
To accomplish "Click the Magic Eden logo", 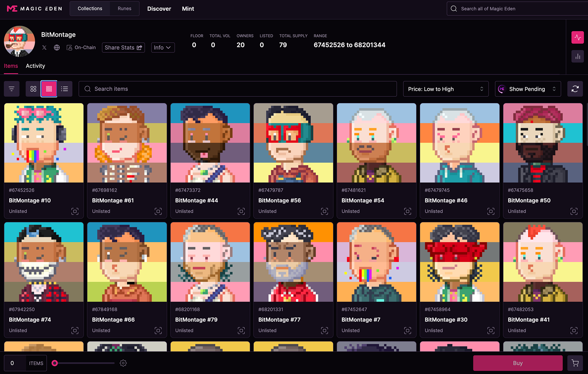I will [34, 9].
